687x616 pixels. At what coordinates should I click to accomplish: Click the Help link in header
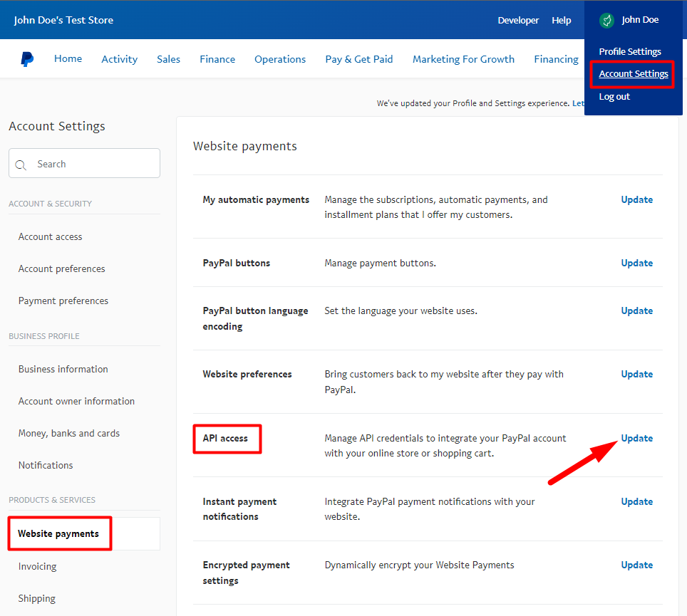coord(562,20)
